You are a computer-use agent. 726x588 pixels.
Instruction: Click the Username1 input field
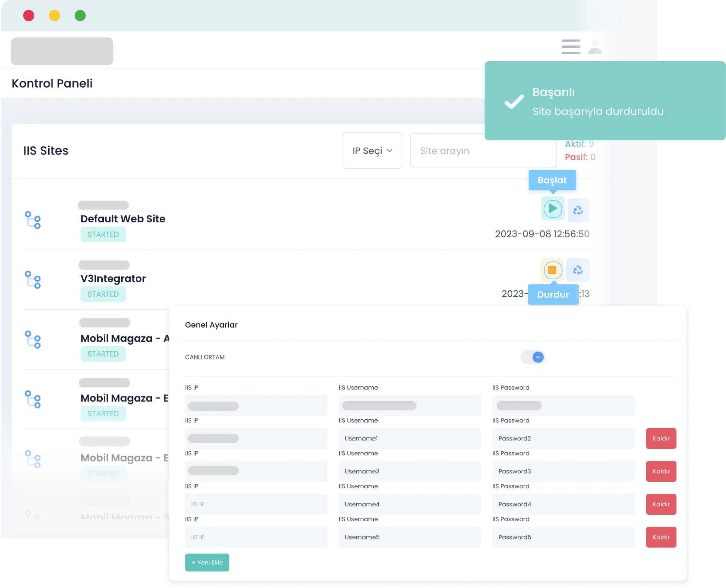[410, 439]
